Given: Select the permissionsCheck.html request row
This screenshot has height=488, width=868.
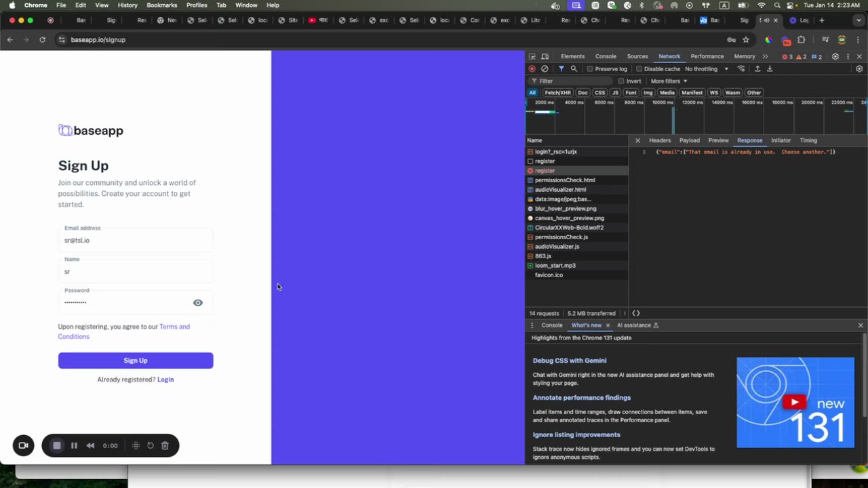Looking at the screenshot, I should coord(577,180).
